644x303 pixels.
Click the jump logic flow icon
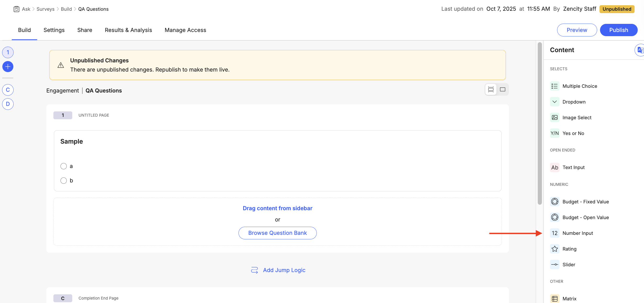[254, 270]
